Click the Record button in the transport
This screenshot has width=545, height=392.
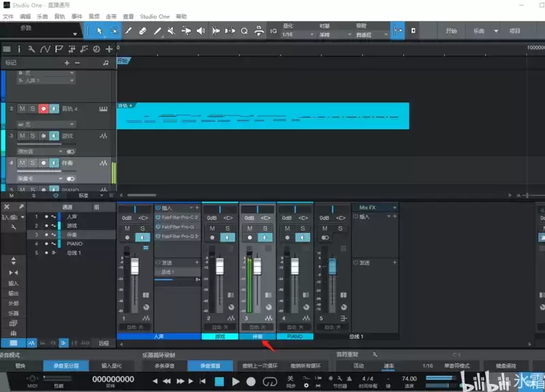(x=251, y=382)
